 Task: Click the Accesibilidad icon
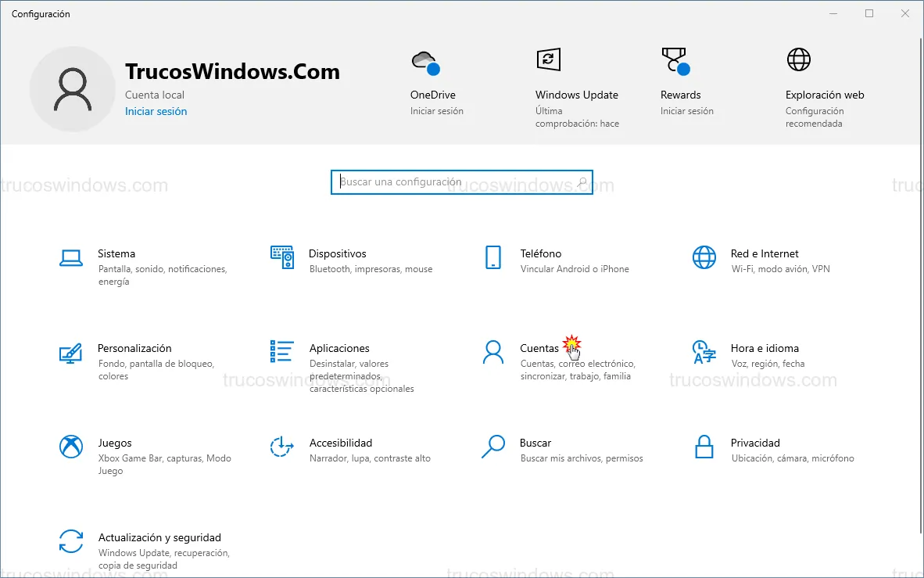(282, 447)
